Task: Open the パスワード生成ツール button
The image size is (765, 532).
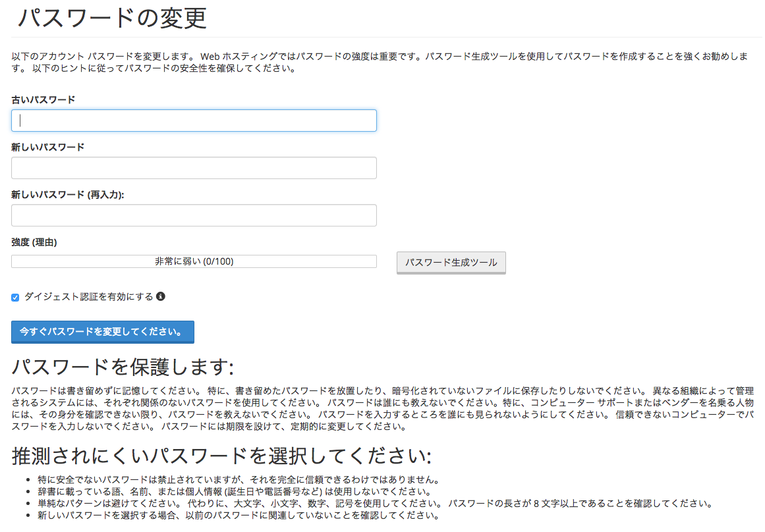Action: point(451,263)
